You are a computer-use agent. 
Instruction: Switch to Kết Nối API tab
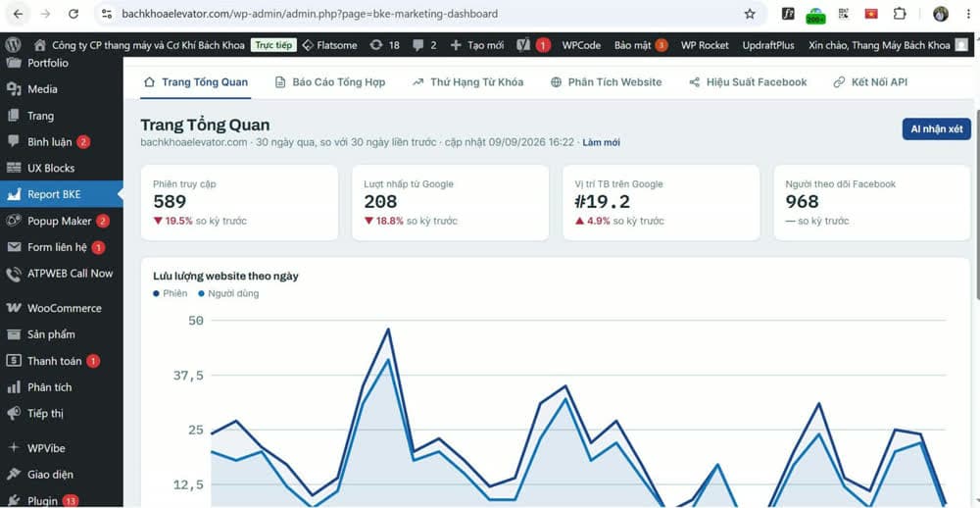870,82
